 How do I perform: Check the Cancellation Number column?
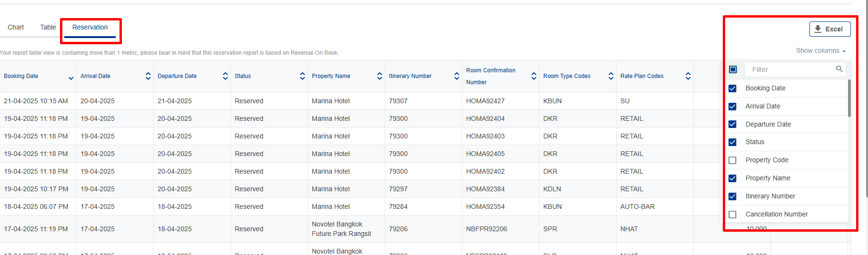coord(732,215)
